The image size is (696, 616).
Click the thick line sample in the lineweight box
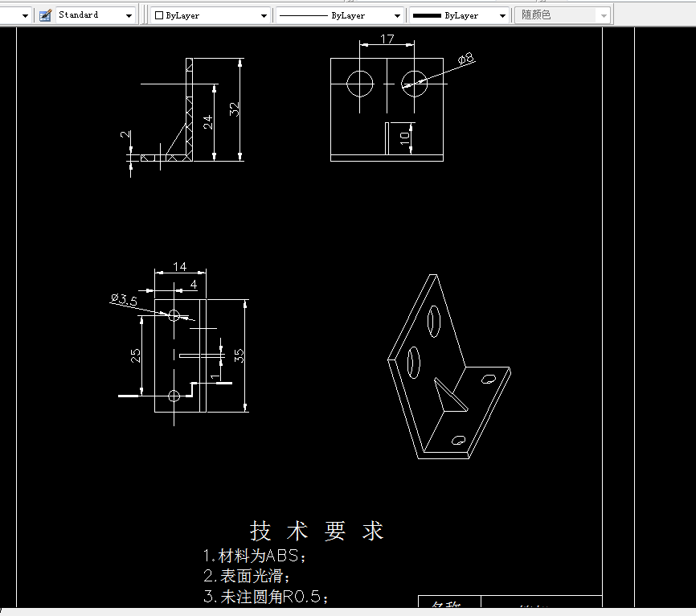tap(427, 15)
